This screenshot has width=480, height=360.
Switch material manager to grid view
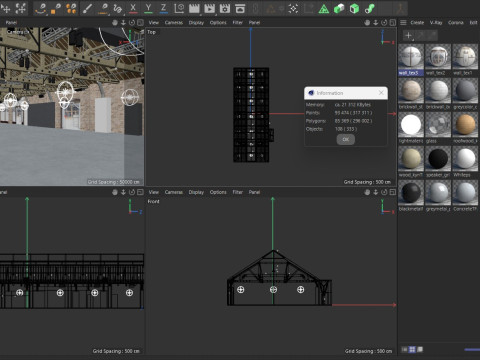pos(412,349)
